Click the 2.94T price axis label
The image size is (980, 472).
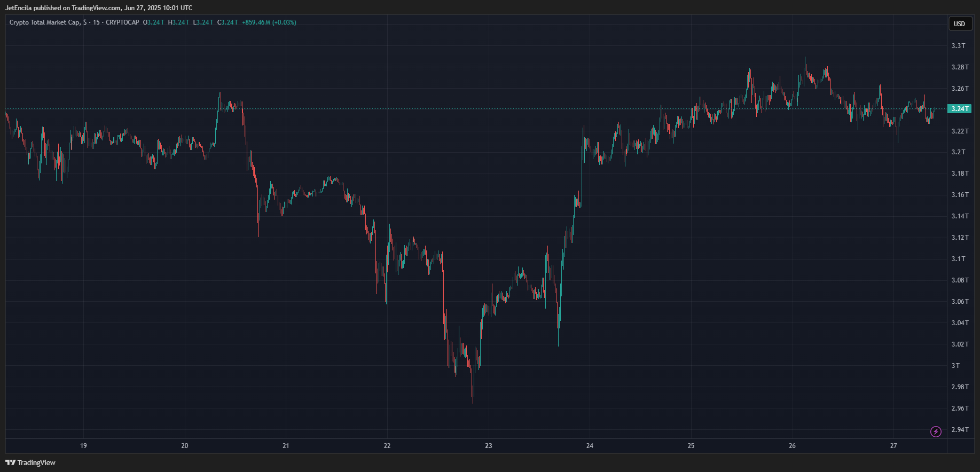(x=959, y=430)
